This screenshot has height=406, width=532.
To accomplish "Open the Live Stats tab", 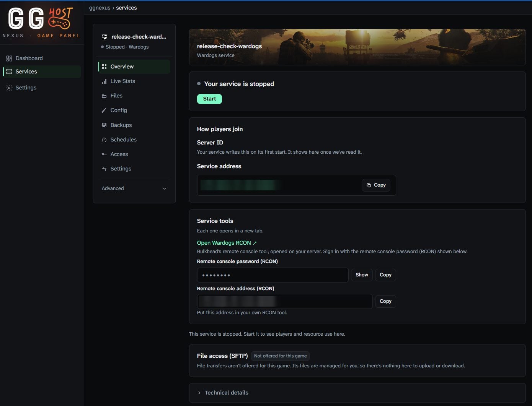I will (134, 81).
